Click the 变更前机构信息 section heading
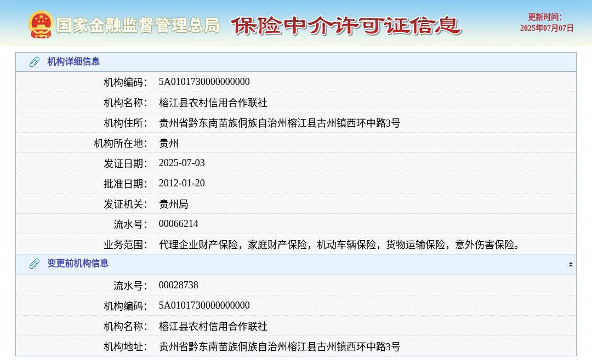The width and height of the screenshot is (592, 364). (x=78, y=263)
